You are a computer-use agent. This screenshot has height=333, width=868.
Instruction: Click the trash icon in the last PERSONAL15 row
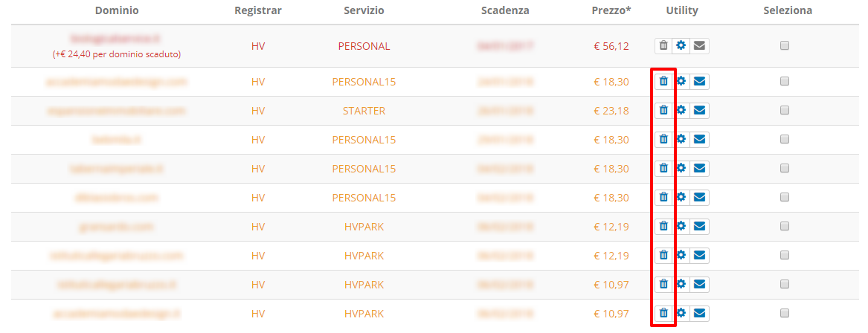pos(663,198)
